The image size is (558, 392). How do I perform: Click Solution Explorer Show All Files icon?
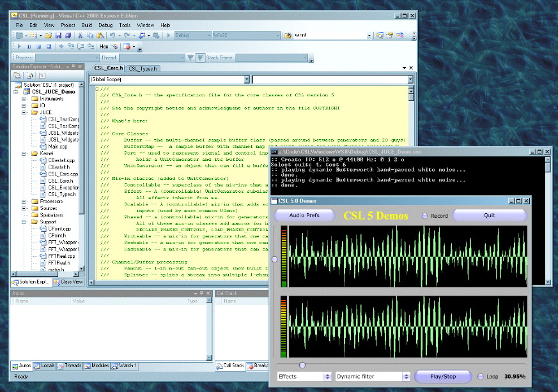click(29, 76)
